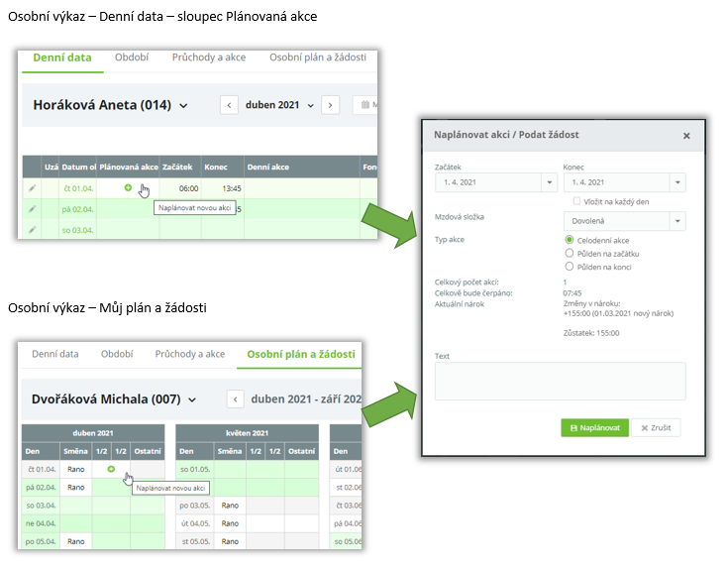Click into the Text input area
Screen dimensions: 728x568
560,381
